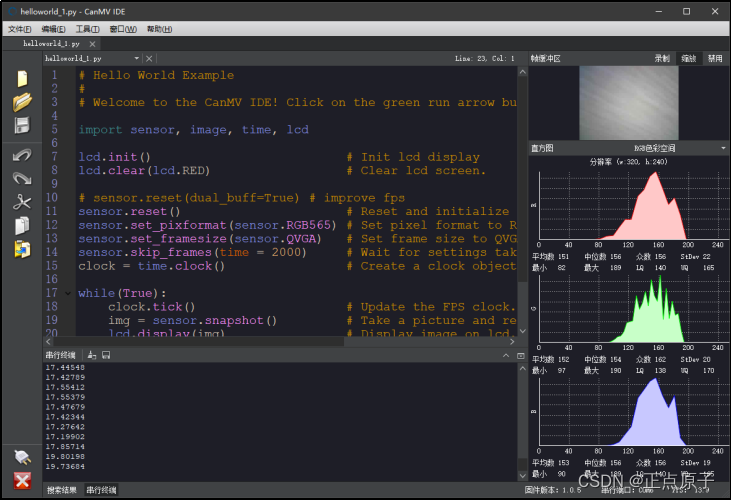Click the terminal scroll down arrow

click(x=523, y=476)
